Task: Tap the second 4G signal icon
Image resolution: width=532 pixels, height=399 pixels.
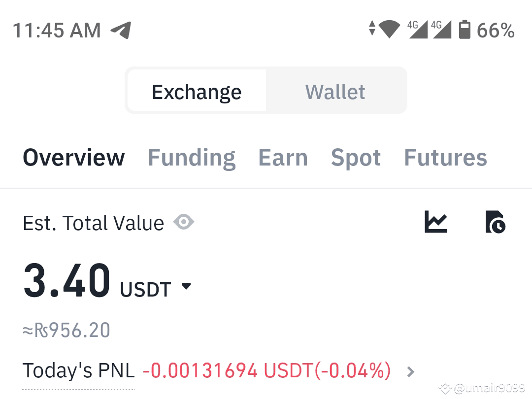Action: point(441,29)
